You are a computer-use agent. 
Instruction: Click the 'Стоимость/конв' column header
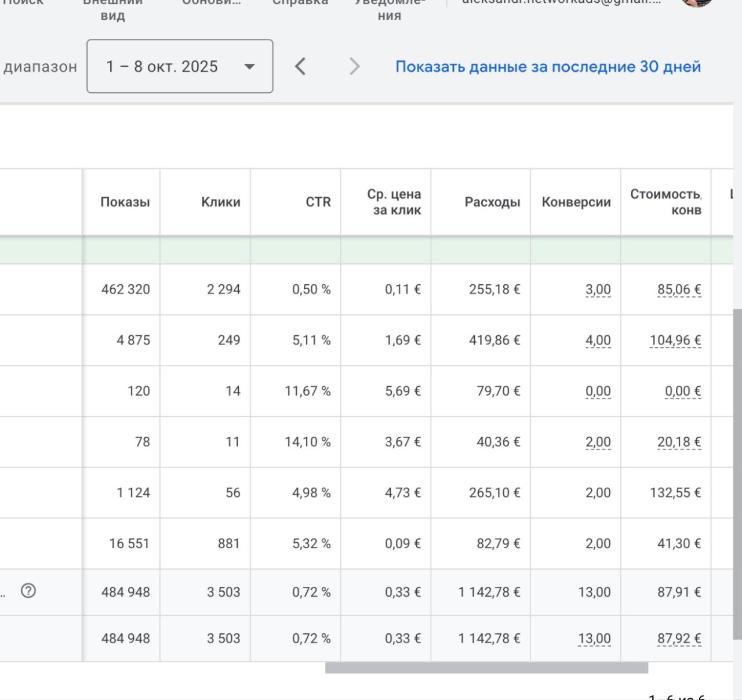click(x=665, y=202)
